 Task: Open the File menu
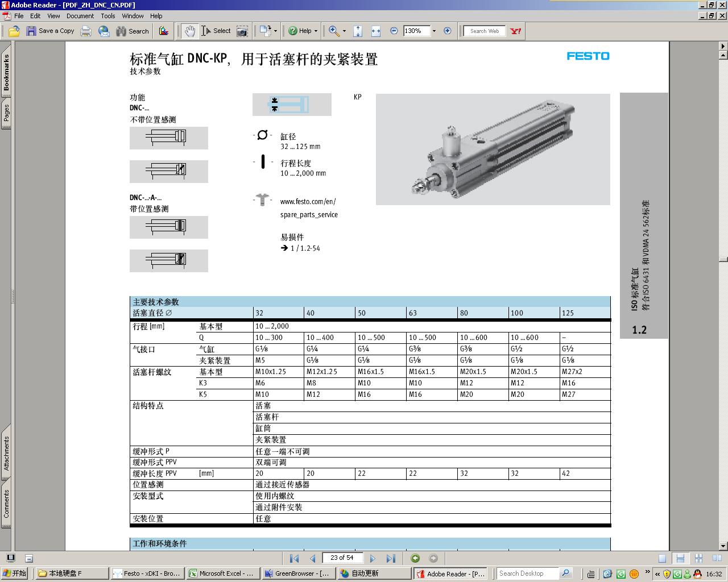tap(19, 16)
